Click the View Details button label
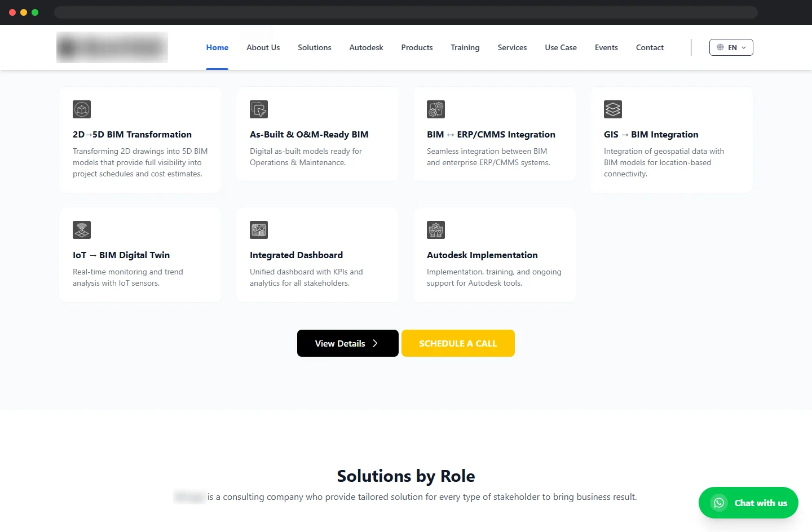This screenshot has width=812, height=532. point(340,343)
